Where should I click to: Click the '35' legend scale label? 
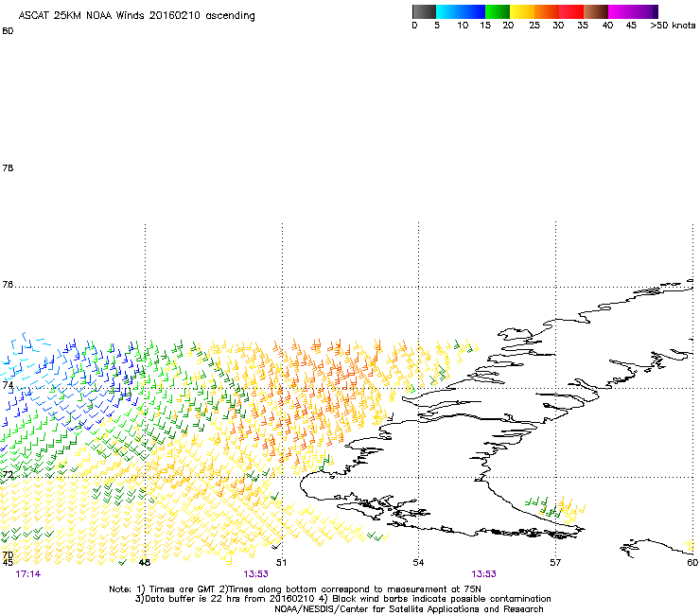(583, 26)
